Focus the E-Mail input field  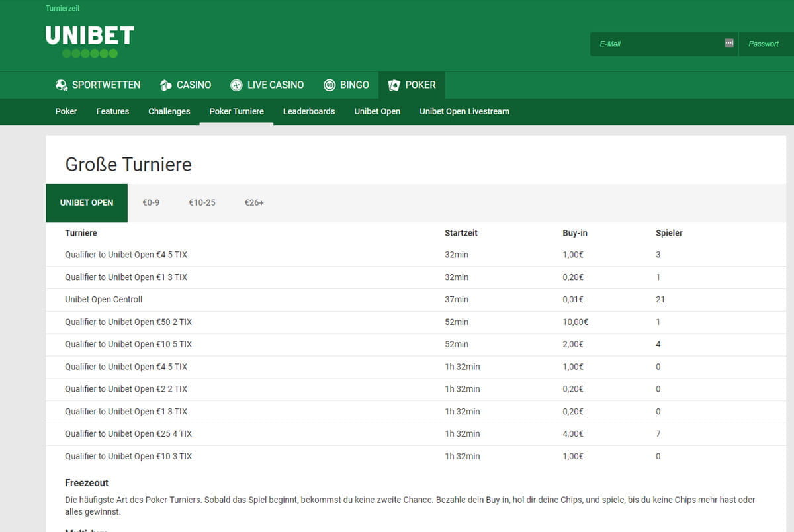tap(664, 44)
